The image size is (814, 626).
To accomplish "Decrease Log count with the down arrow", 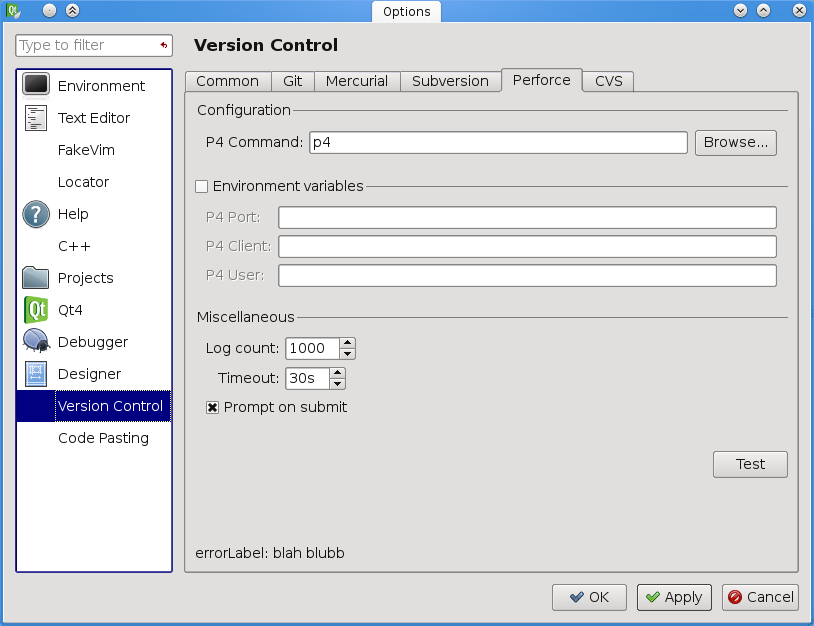I will point(347,354).
